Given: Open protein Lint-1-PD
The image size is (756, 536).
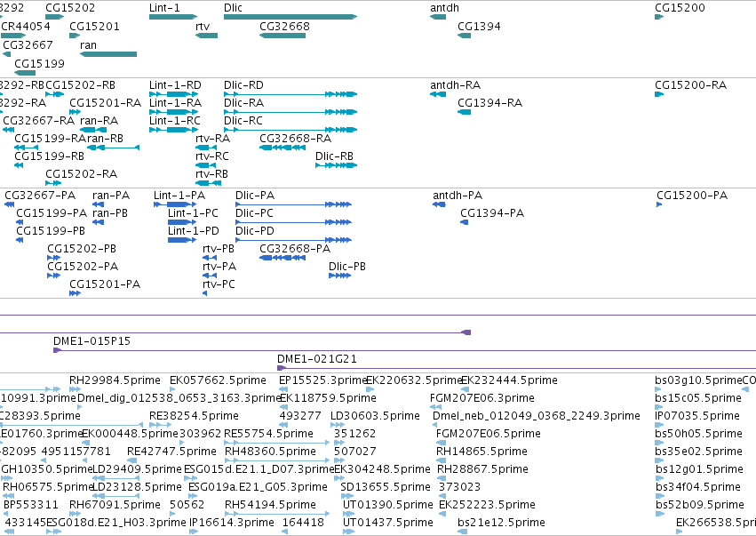Looking at the screenshot, I should point(194,231).
